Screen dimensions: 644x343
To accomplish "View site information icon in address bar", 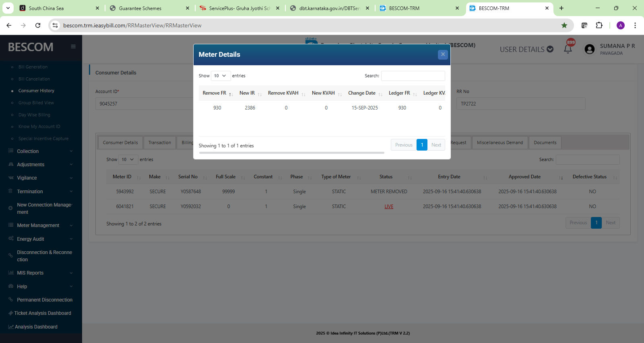I will [55, 25].
